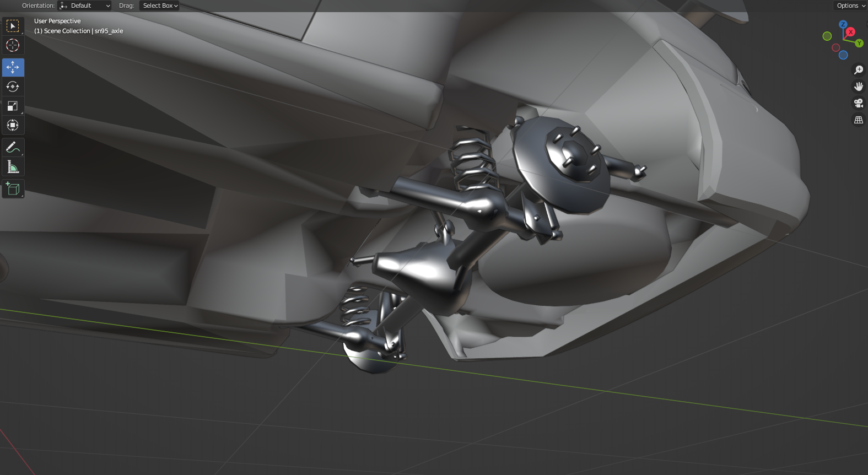Click the Zoom magnifier viewport gizmo
Viewport: 868px width, 475px height.
[859, 70]
